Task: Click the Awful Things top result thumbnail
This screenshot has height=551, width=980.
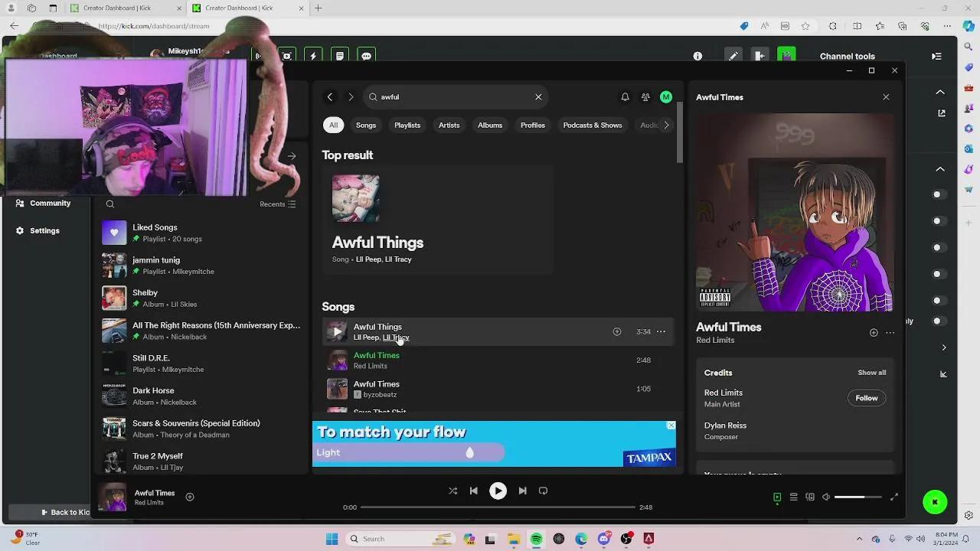Action: coord(355,197)
